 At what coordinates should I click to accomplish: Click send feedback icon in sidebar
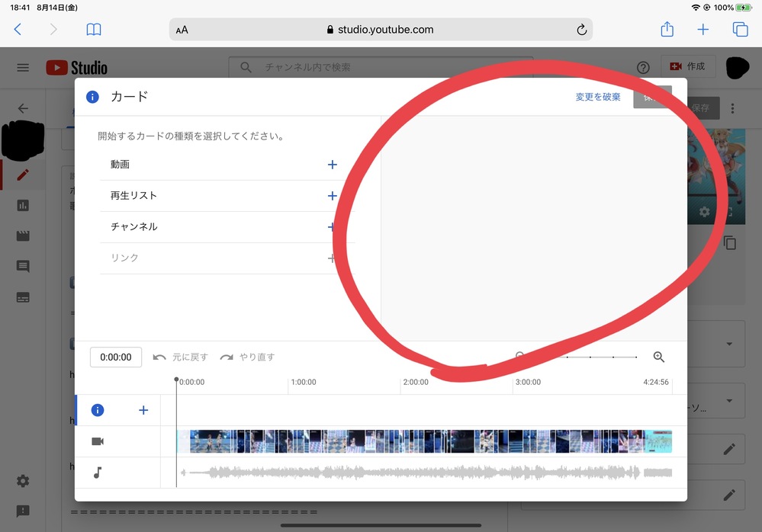click(x=23, y=511)
